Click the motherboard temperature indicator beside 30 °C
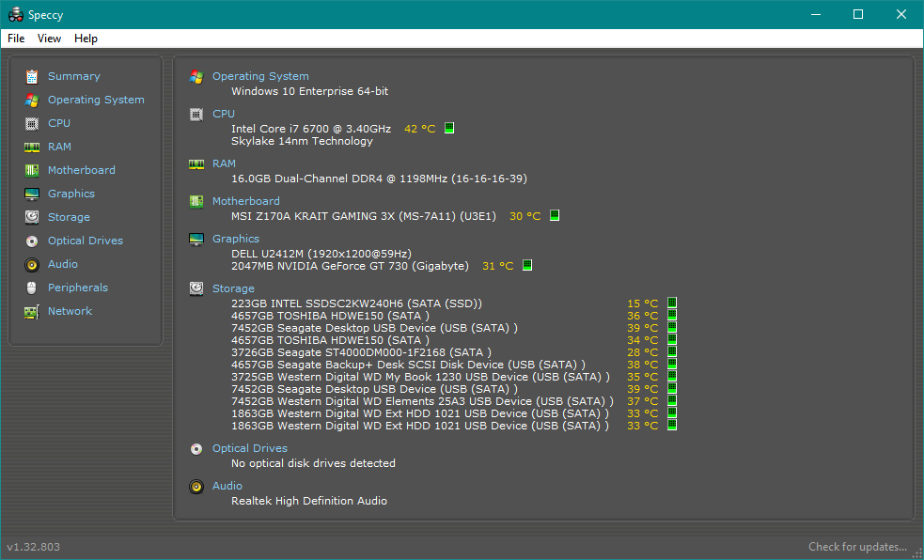Viewport: 924px width, 560px height. [x=555, y=215]
